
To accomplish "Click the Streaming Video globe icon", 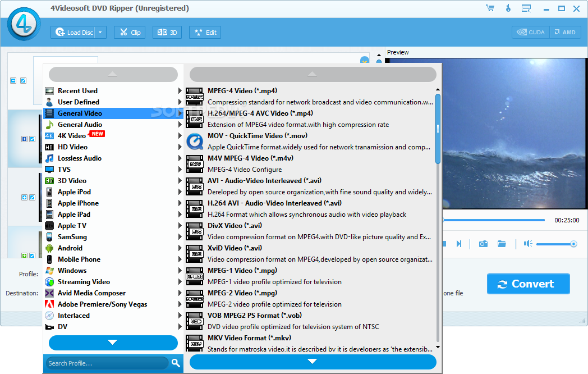I will click(49, 282).
